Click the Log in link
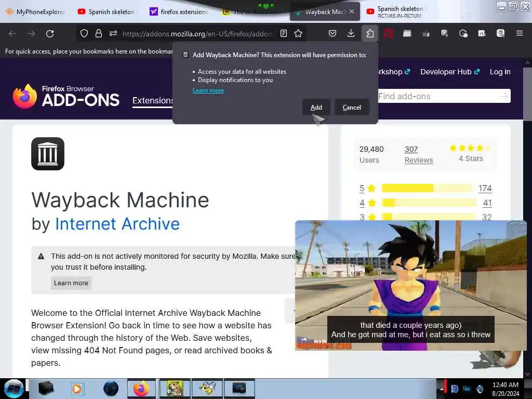This screenshot has width=532, height=399. 500,72
